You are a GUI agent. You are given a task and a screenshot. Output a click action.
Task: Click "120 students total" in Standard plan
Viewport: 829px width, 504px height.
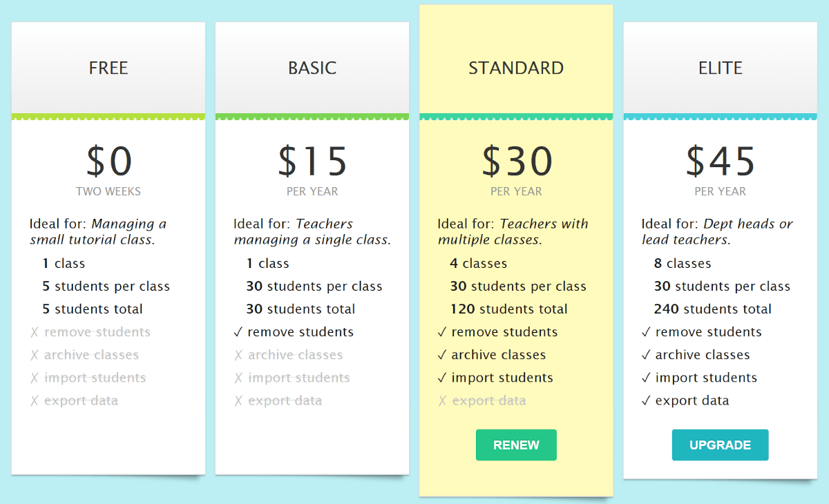(x=509, y=309)
